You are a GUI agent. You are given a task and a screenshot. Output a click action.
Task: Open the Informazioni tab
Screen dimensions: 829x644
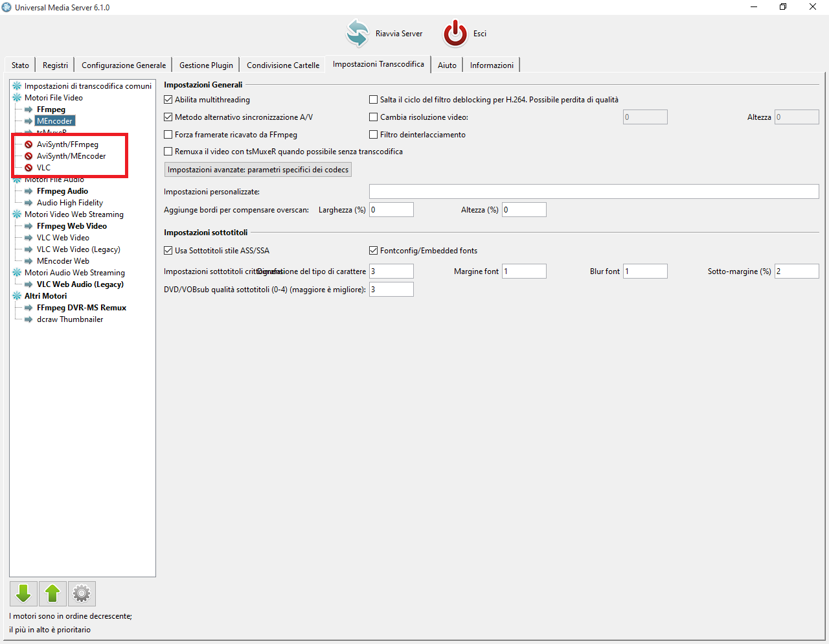492,65
